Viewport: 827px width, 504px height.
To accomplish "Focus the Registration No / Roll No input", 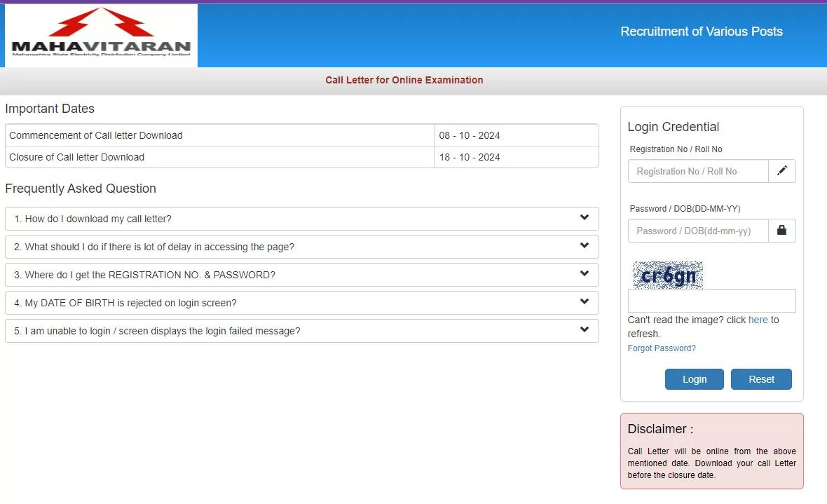I will point(698,171).
